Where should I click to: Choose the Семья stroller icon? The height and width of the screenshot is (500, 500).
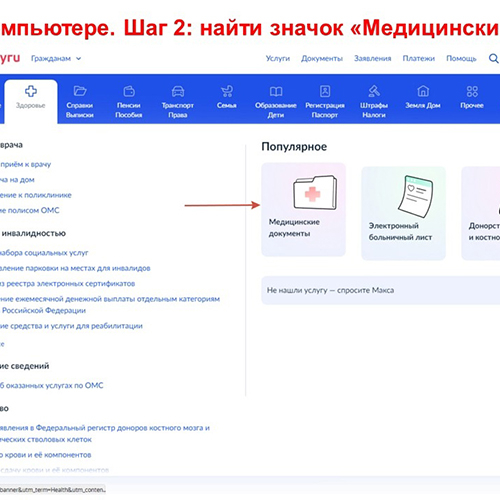tap(227, 91)
